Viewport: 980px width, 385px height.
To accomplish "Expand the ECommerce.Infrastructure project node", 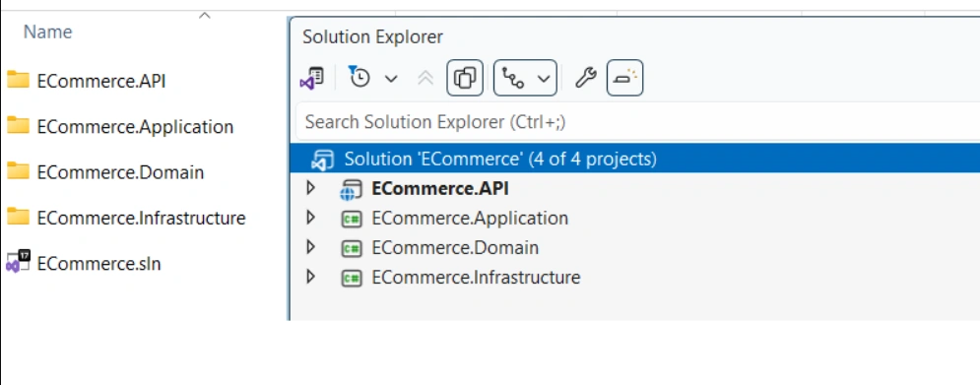I will (x=310, y=277).
